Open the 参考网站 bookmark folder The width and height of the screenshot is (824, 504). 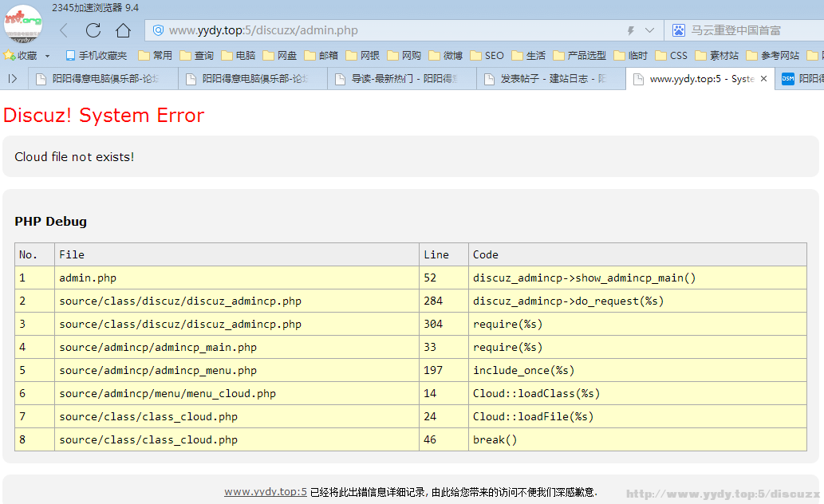pos(773,55)
